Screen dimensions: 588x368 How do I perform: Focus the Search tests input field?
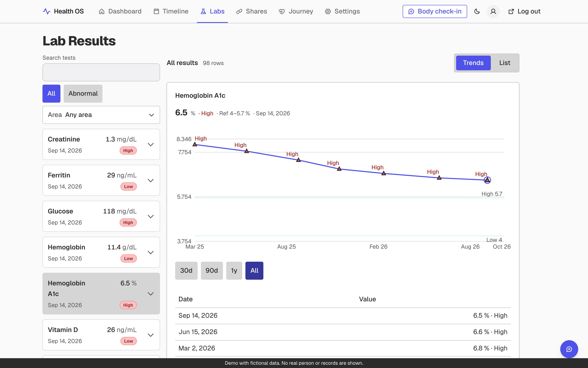click(101, 72)
